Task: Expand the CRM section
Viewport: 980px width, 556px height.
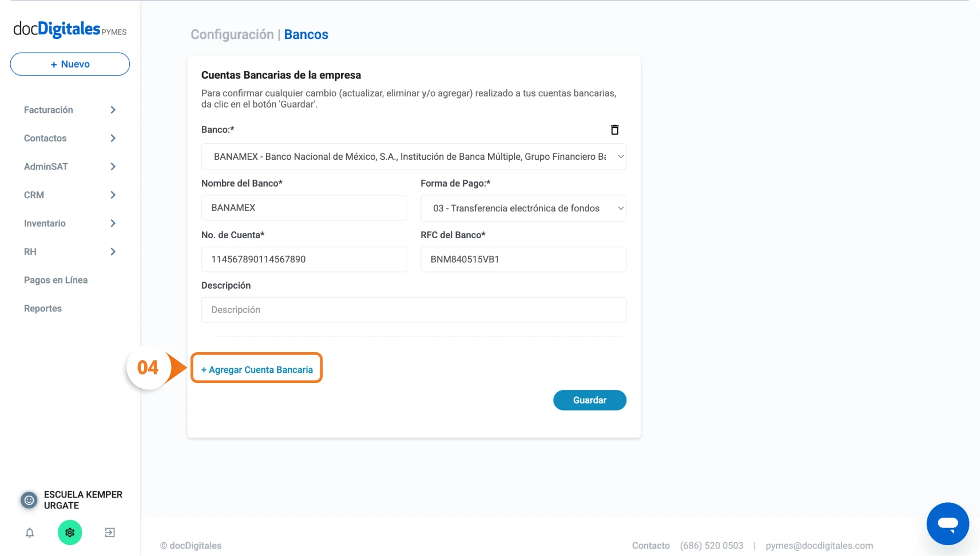Action: click(x=70, y=195)
